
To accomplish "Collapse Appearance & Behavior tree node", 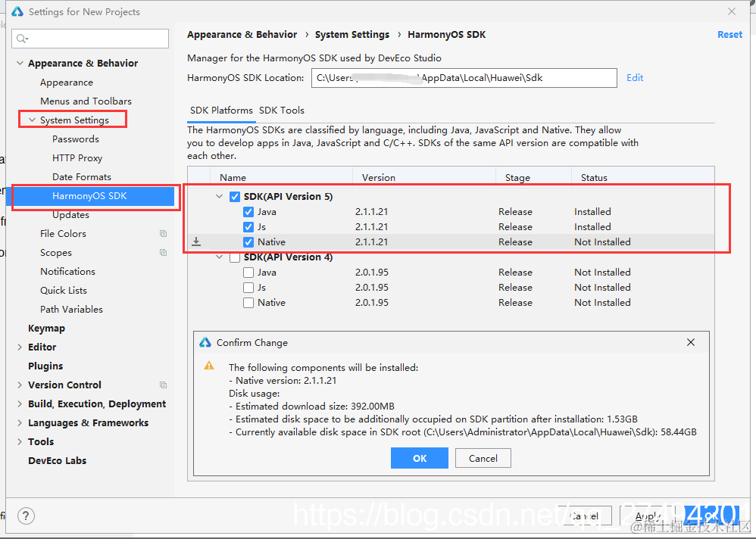I will click(x=20, y=63).
